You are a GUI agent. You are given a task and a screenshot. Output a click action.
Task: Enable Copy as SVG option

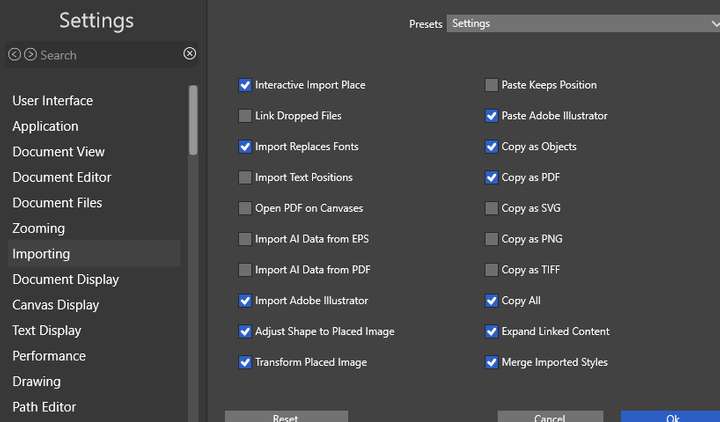point(491,208)
